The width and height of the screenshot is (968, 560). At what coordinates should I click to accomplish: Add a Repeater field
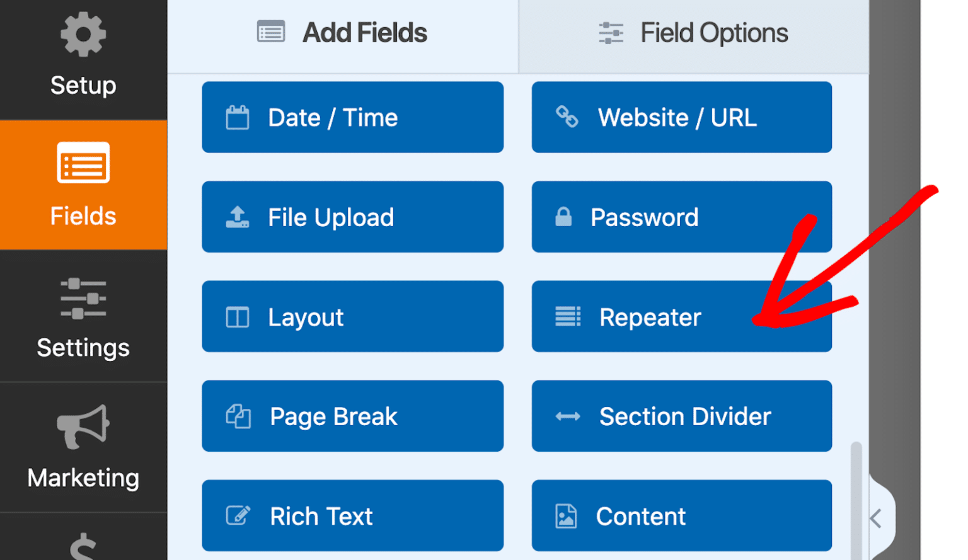click(x=681, y=317)
